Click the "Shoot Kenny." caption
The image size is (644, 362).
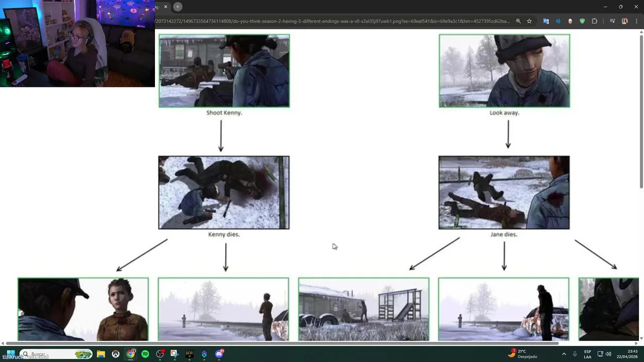(224, 113)
